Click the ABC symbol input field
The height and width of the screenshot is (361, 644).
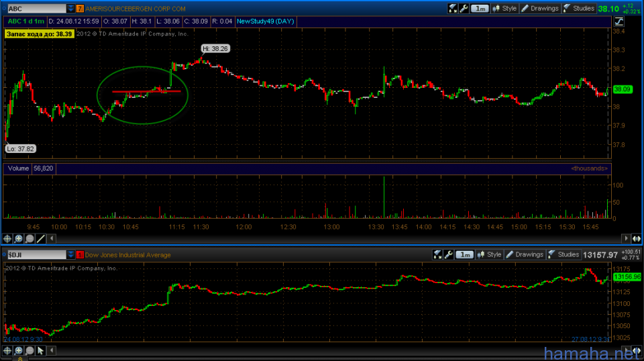[x=36, y=9]
